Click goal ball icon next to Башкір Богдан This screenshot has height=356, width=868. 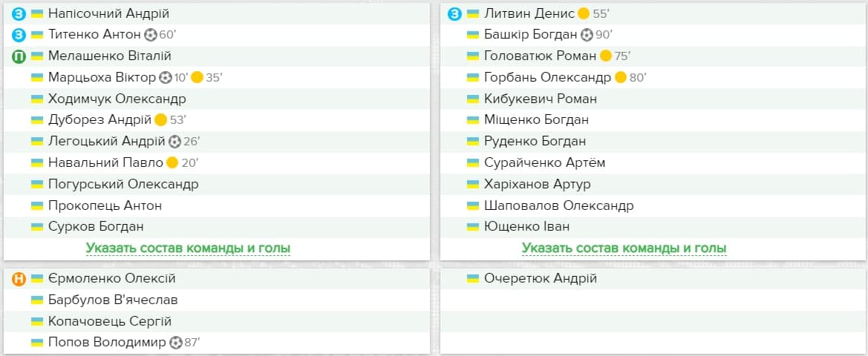coord(587,35)
